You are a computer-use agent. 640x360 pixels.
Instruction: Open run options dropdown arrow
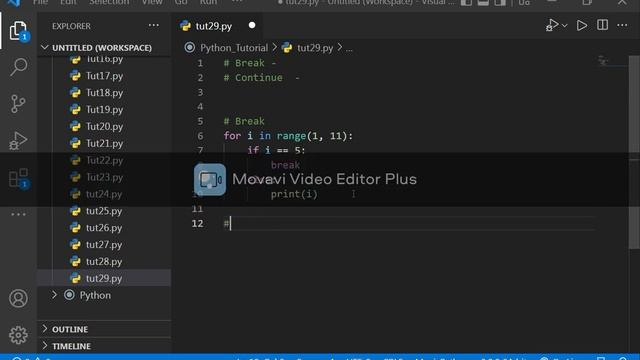point(564,26)
